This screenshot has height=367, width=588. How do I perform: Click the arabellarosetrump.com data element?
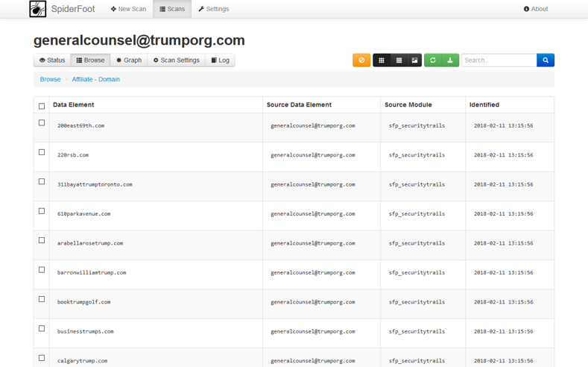(x=90, y=243)
